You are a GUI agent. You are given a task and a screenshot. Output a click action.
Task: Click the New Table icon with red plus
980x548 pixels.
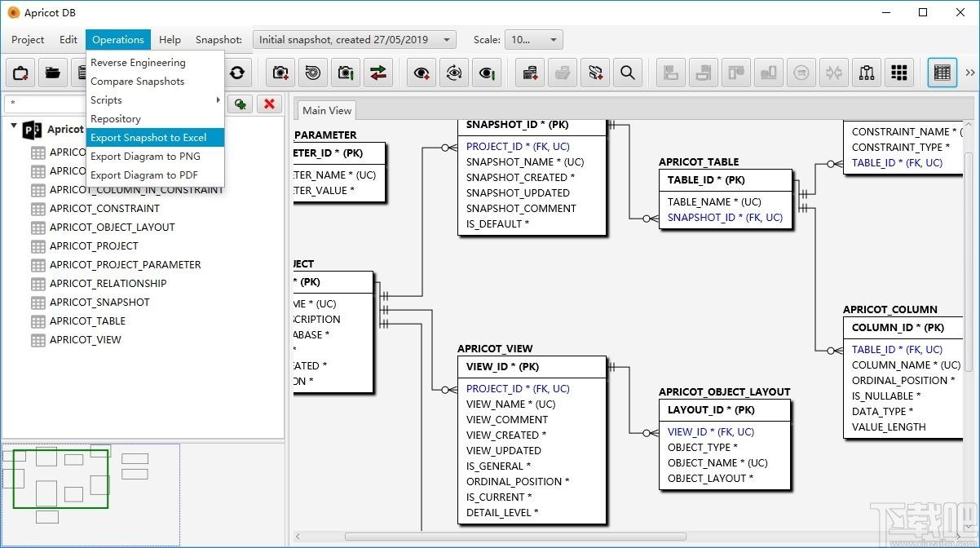tap(530, 73)
